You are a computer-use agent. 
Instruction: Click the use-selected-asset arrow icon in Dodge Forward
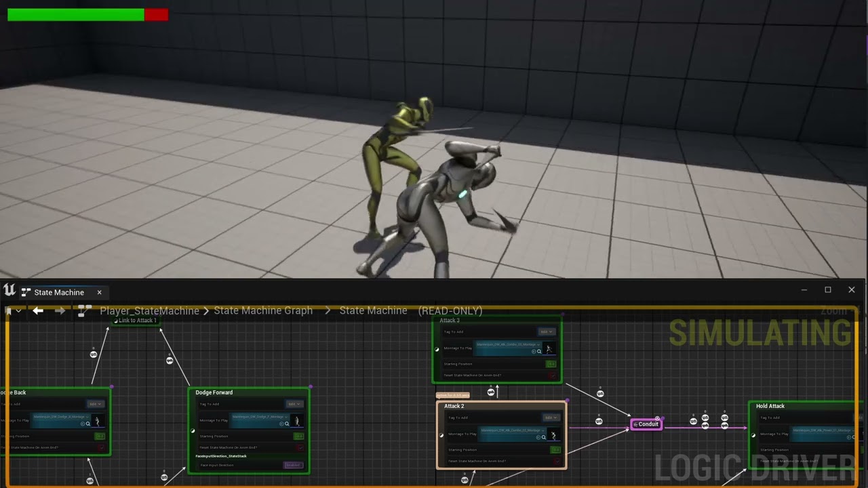pos(282,424)
